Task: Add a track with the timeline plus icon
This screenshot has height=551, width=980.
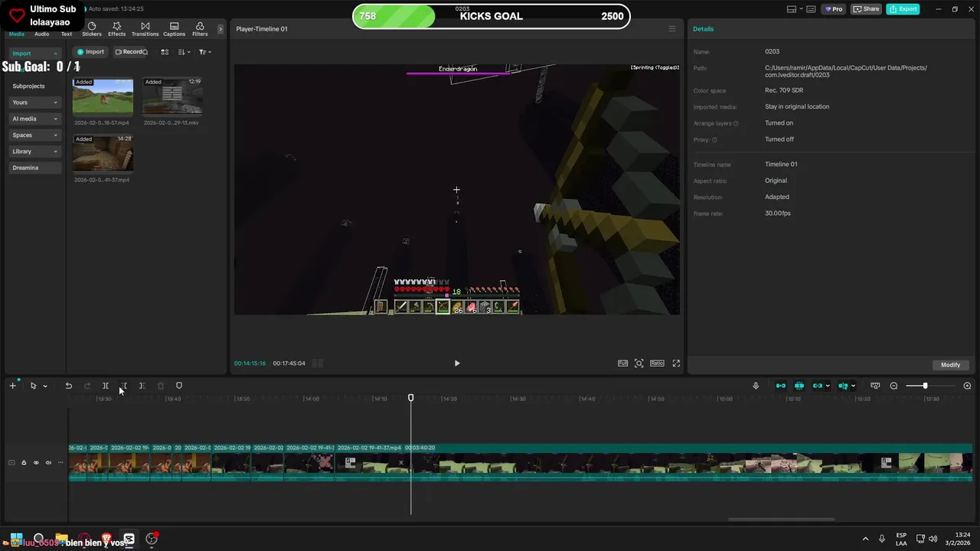Action: pyautogui.click(x=12, y=386)
